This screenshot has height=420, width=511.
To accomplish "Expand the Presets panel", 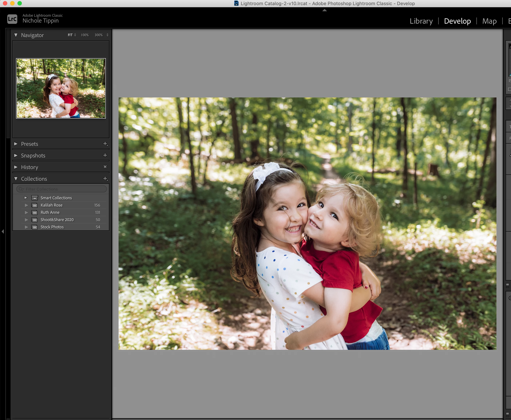I will coord(16,144).
